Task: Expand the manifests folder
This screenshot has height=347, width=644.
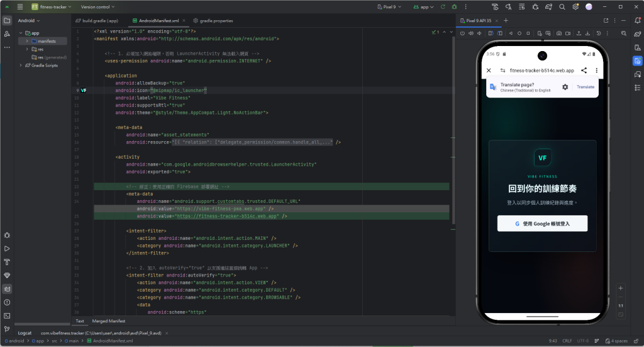Action: [27, 41]
